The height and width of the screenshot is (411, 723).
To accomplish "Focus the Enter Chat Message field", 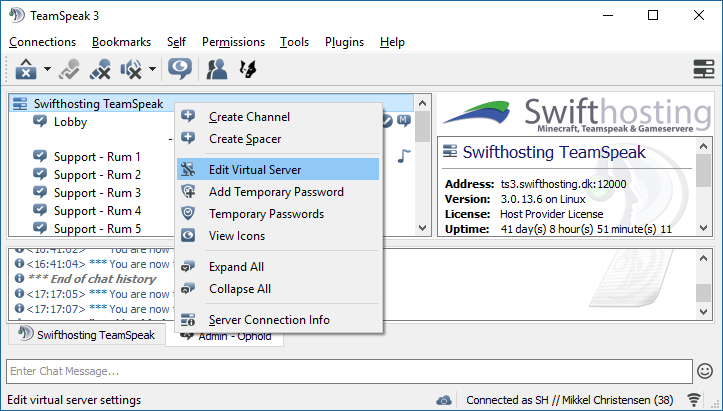I will pyautogui.click(x=349, y=371).
